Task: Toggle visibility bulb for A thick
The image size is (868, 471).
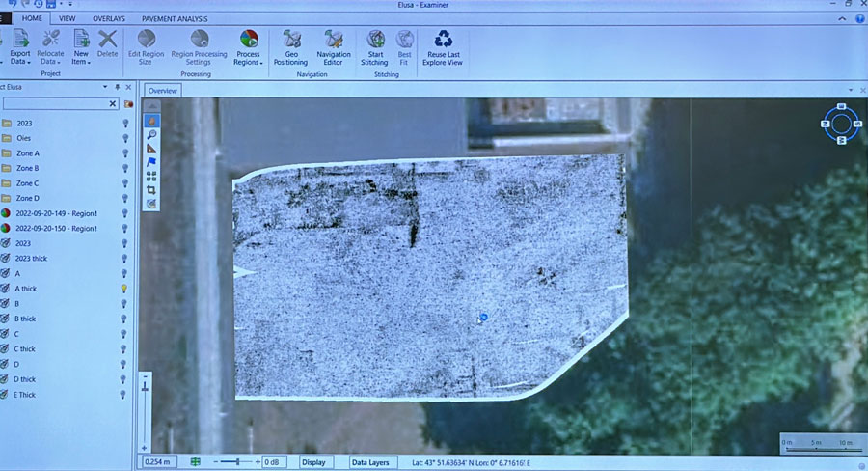Action: (x=124, y=289)
